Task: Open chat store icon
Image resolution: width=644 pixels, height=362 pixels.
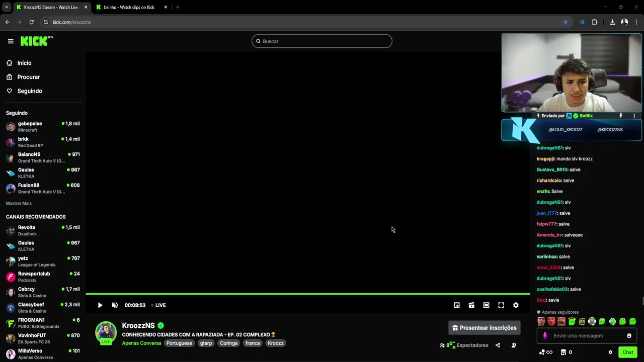Action: tap(563, 352)
